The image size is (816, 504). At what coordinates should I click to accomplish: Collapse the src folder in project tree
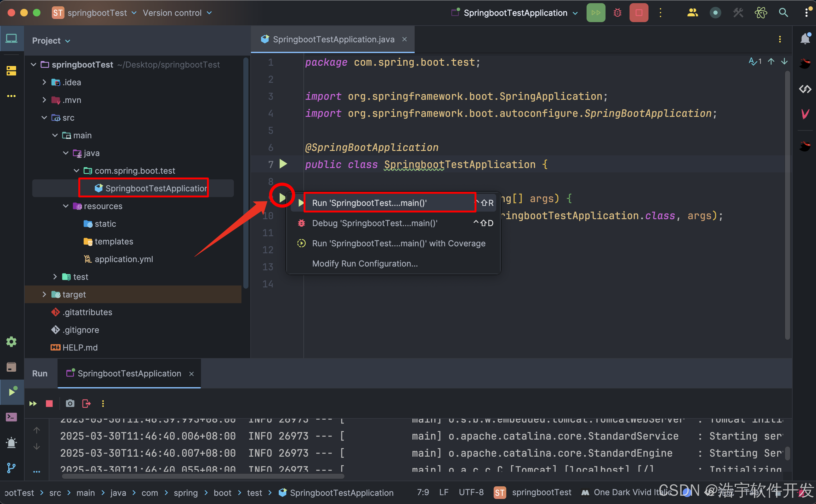point(44,118)
